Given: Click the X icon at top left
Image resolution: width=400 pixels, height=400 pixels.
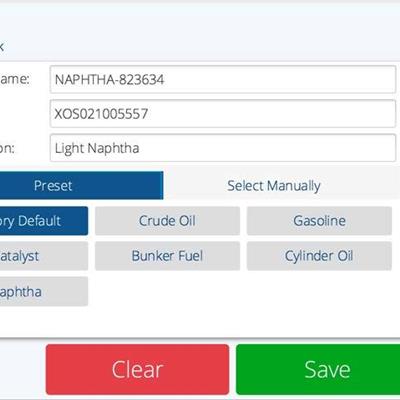Looking at the screenshot, I should tap(1, 46).
